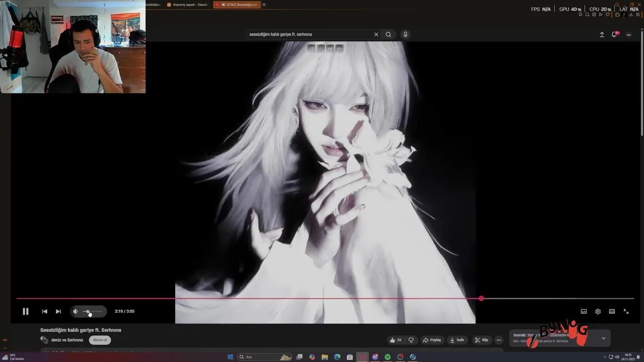The height and width of the screenshot is (362, 644).
Task: Click the taskbar search box 'Ara'
Action: click(x=265, y=357)
